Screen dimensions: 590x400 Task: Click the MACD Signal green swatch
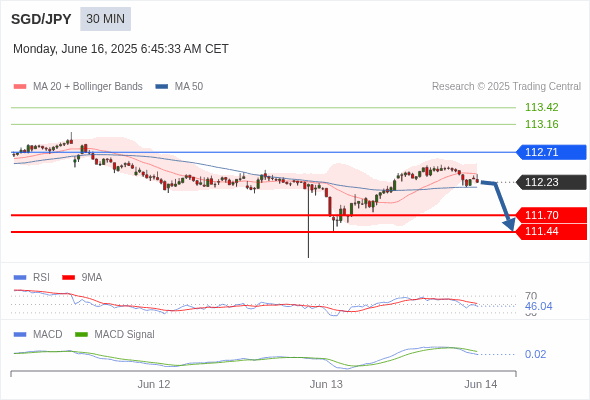click(81, 335)
